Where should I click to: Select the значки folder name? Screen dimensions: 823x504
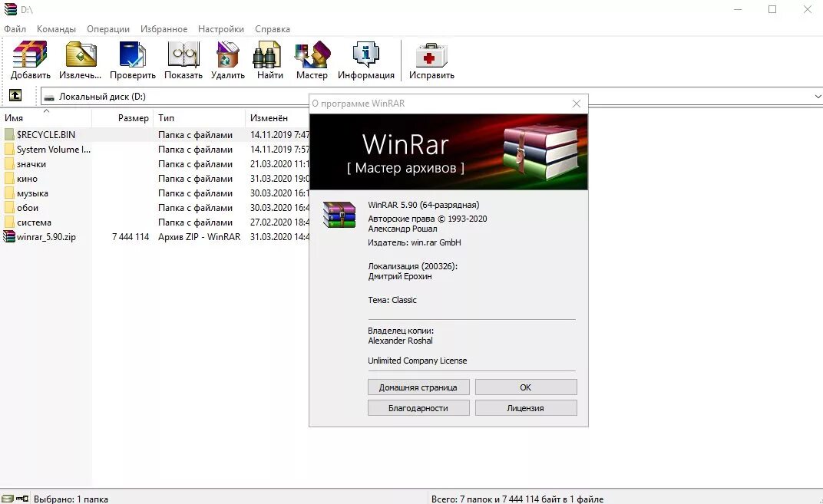click(x=31, y=164)
